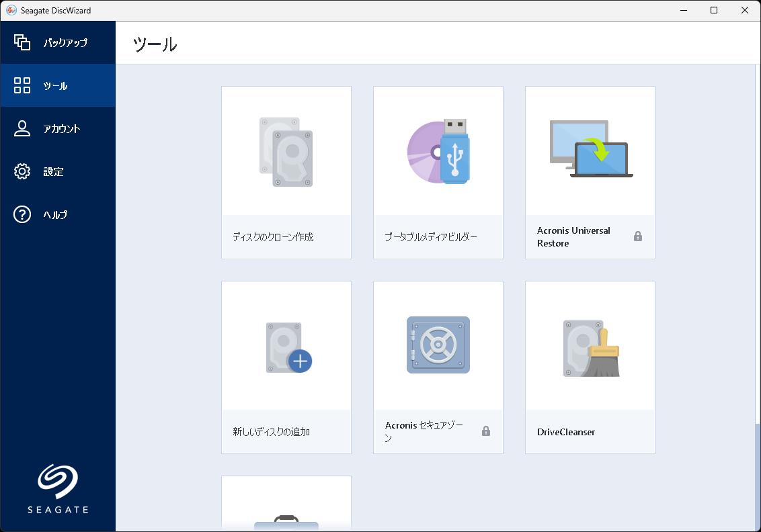The height and width of the screenshot is (532, 761).
Task: Click the lock icon on Acronis セキュアゾーン
Action: 485,431
